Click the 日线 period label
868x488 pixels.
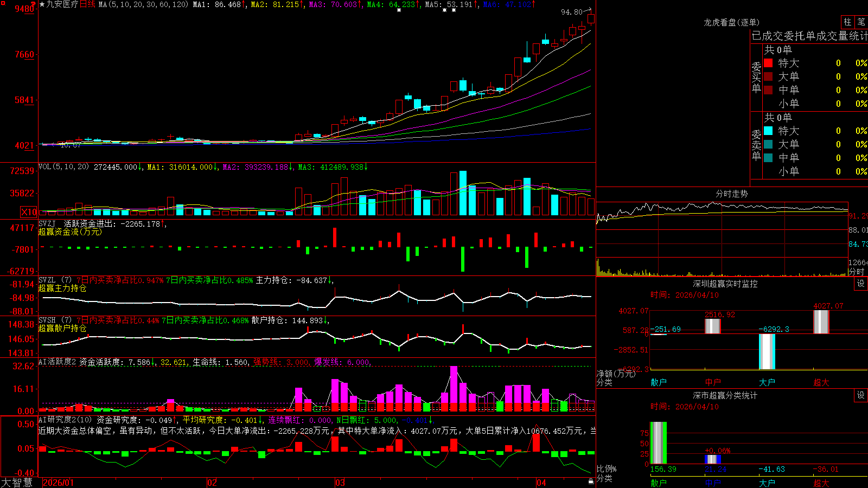tap(87, 4)
